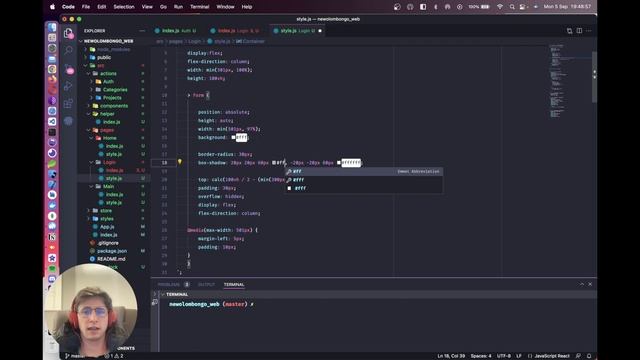Click the lightbulb code action icon
The image size is (640, 360).
180,162
